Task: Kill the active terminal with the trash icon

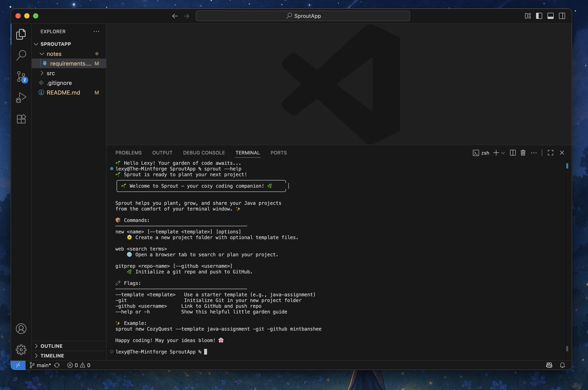Action: [523, 153]
